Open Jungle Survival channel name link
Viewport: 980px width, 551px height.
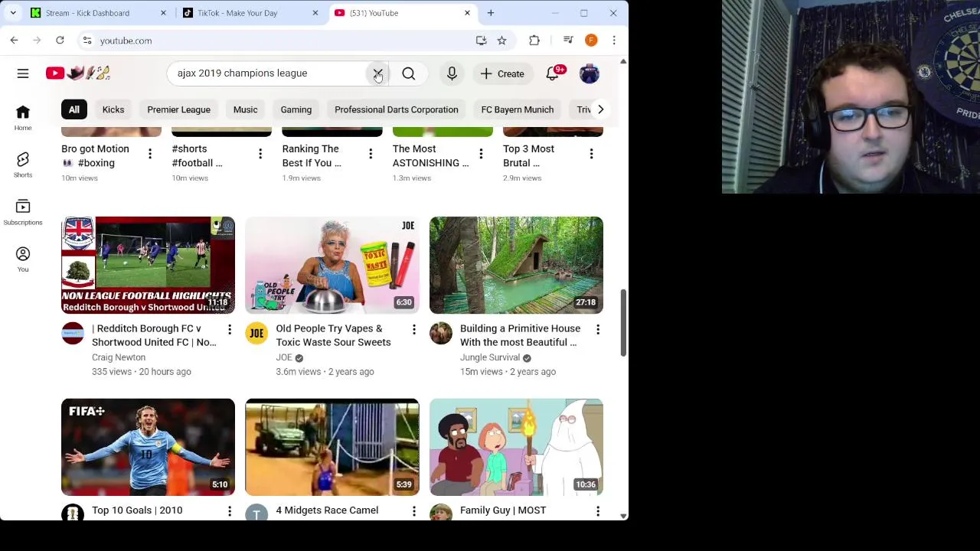pyautogui.click(x=490, y=357)
